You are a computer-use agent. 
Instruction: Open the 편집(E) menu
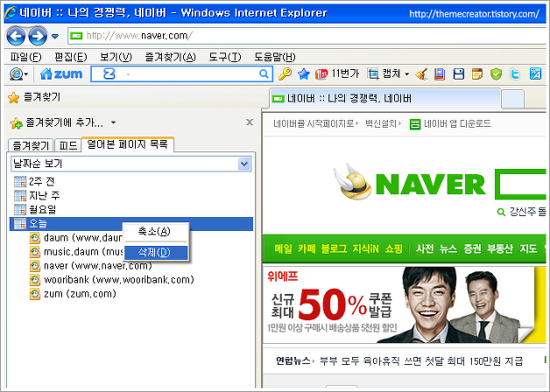point(71,57)
